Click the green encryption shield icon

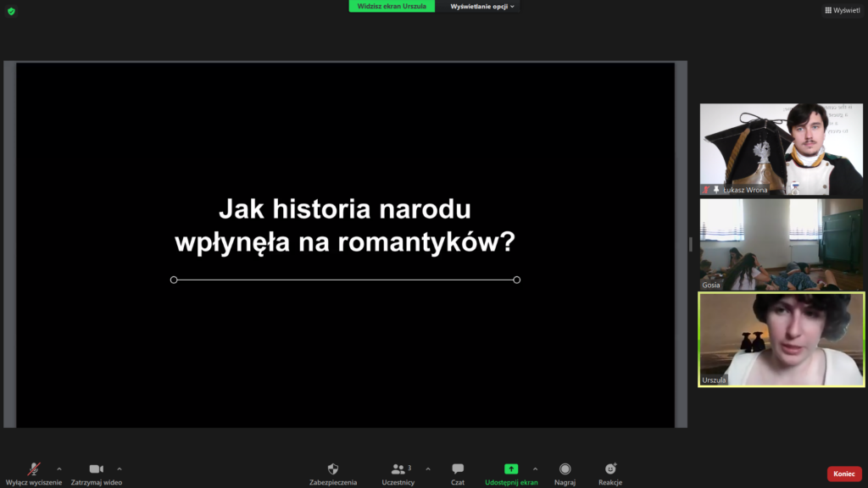(x=11, y=11)
